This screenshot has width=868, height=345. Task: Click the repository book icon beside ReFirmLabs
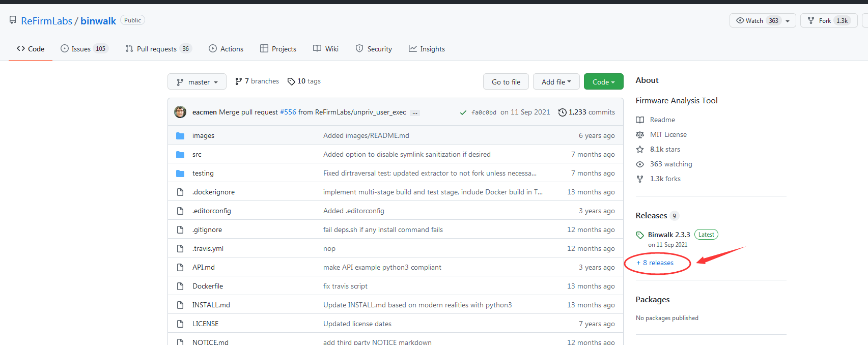13,20
